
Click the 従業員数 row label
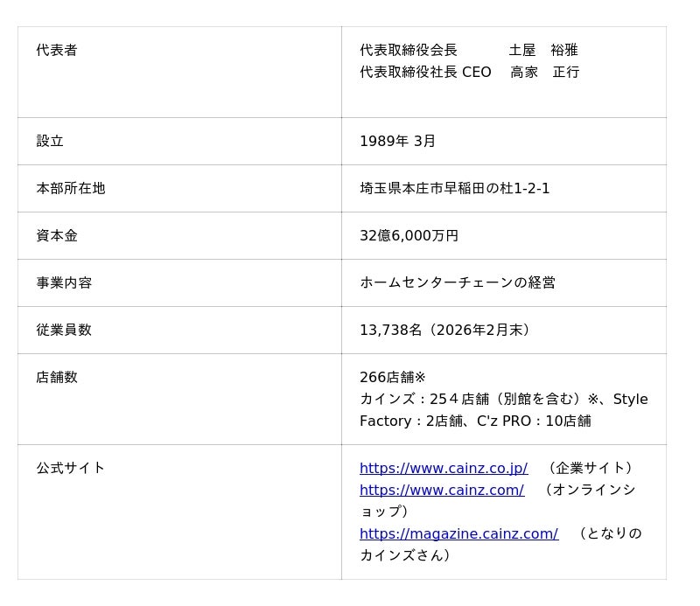tap(64, 331)
